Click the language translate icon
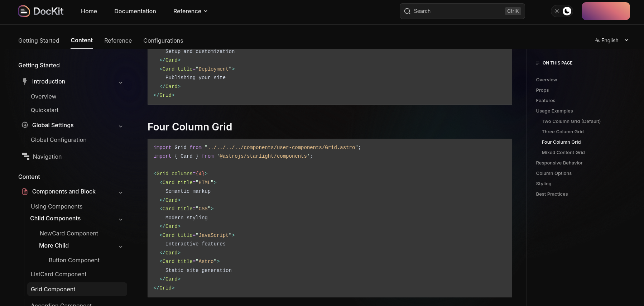The width and height of the screenshot is (644, 306). tap(597, 40)
